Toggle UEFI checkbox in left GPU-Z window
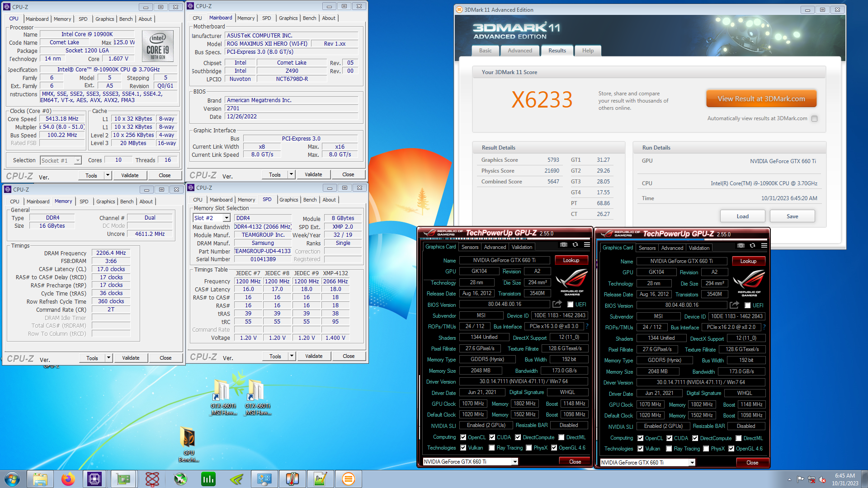This screenshot has width=868, height=488. pos(570,305)
